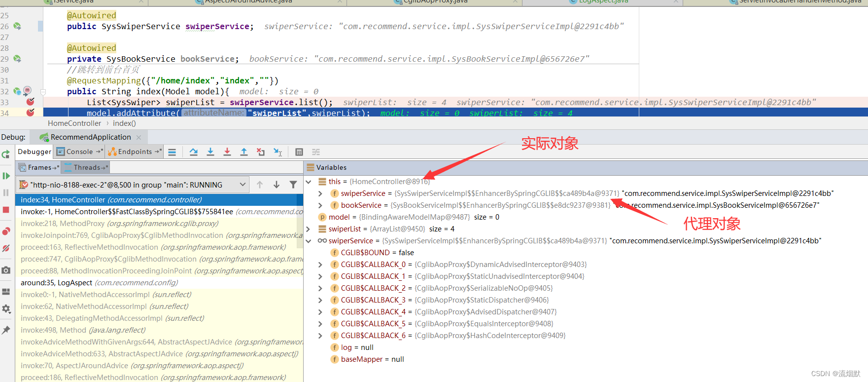Click the Step Over icon
Viewport: 868px width, 382px height.
[194, 152]
